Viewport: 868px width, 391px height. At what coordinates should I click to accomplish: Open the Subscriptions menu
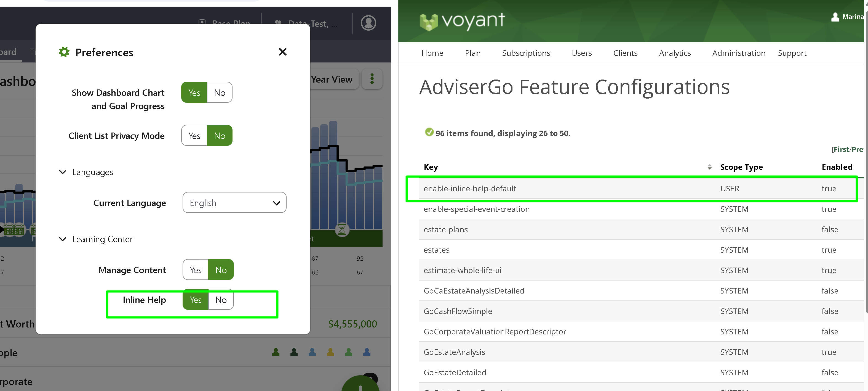(526, 53)
